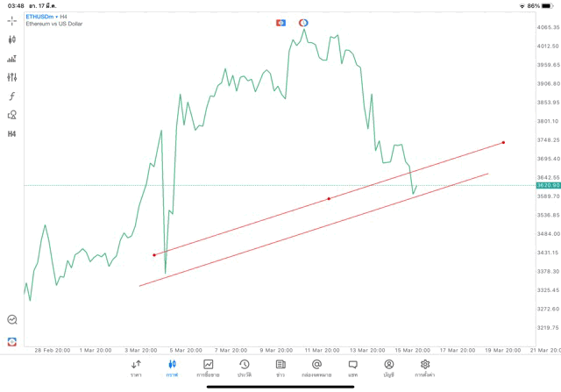561x392 pixels.
Task: Open the indicators "f" function icon
Action: click(12, 96)
